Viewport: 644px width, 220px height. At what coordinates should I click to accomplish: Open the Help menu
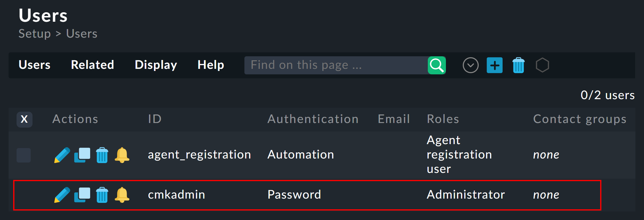pos(211,65)
